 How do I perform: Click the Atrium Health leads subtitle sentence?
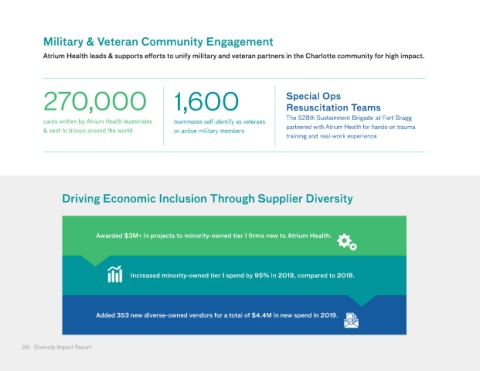pos(234,56)
